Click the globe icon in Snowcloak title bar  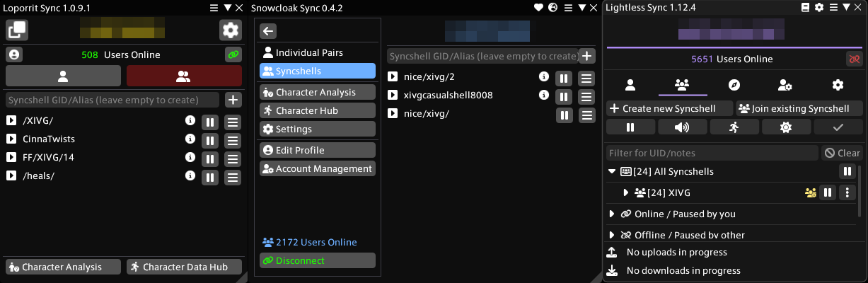(553, 7)
